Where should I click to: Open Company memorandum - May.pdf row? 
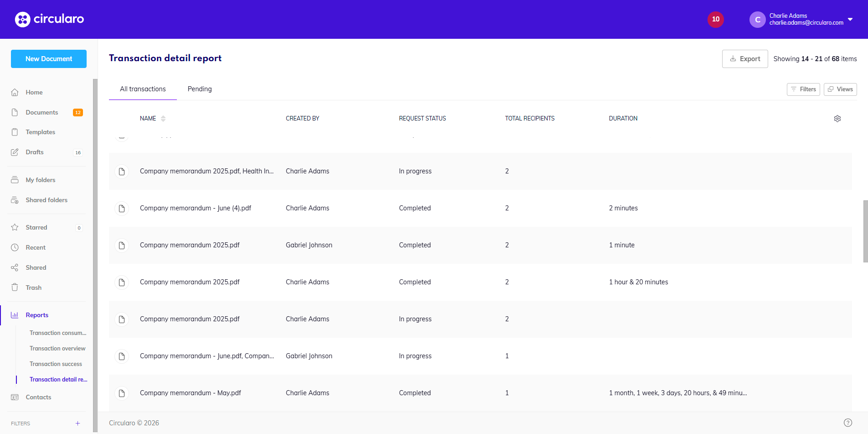[x=191, y=392]
